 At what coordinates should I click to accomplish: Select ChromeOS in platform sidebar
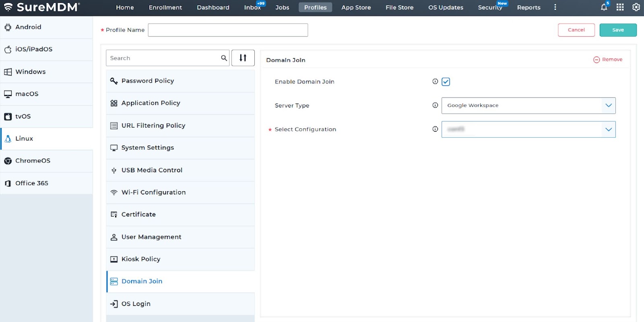[46, 161]
